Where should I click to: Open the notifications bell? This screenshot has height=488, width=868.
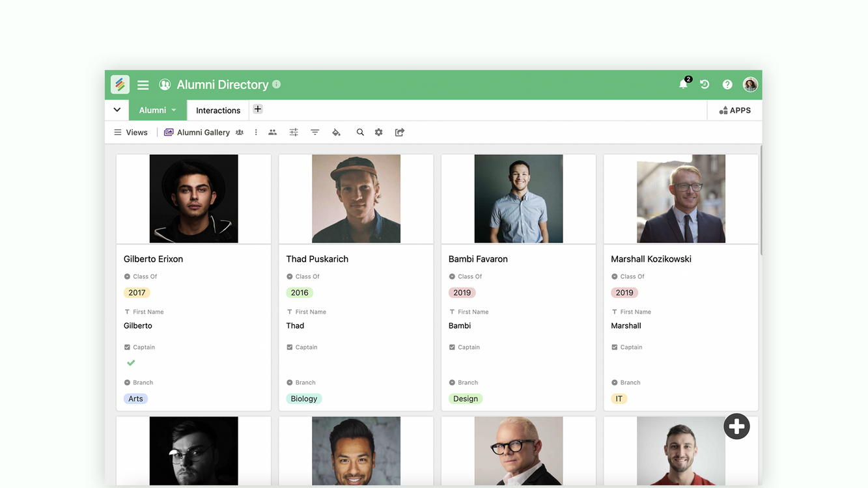tap(683, 85)
